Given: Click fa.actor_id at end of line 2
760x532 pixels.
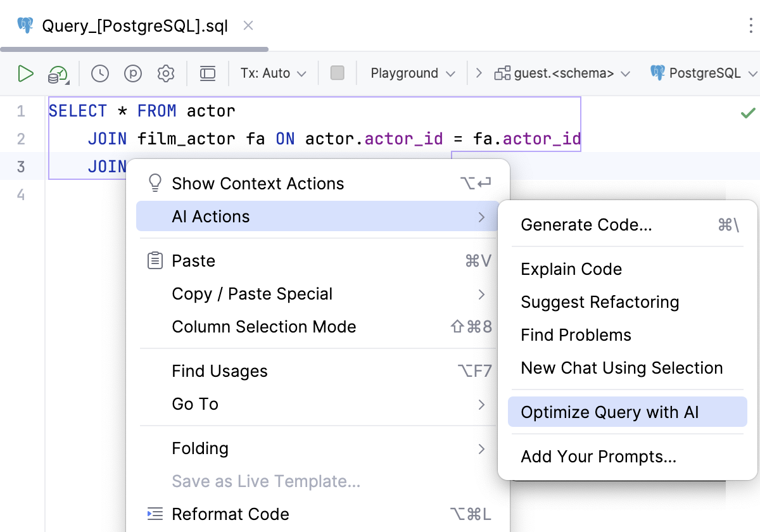Looking at the screenshot, I should [527, 139].
